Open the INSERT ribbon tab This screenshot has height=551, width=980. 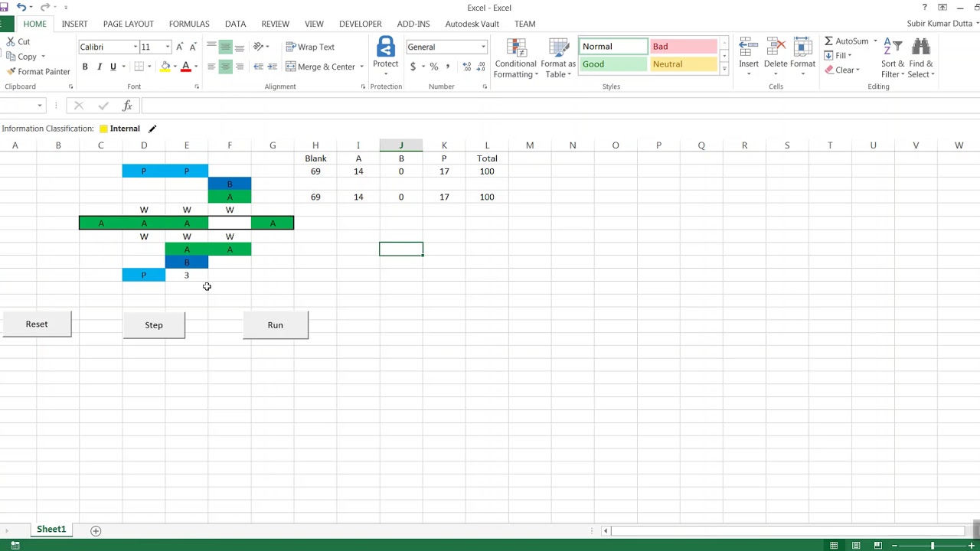pyautogui.click(x=74, y=24)
